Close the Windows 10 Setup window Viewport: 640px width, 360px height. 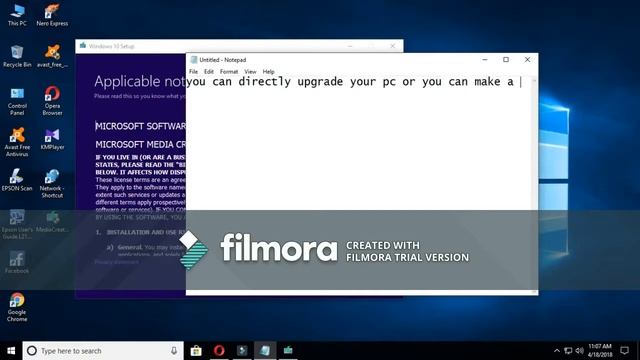point(393,46)
